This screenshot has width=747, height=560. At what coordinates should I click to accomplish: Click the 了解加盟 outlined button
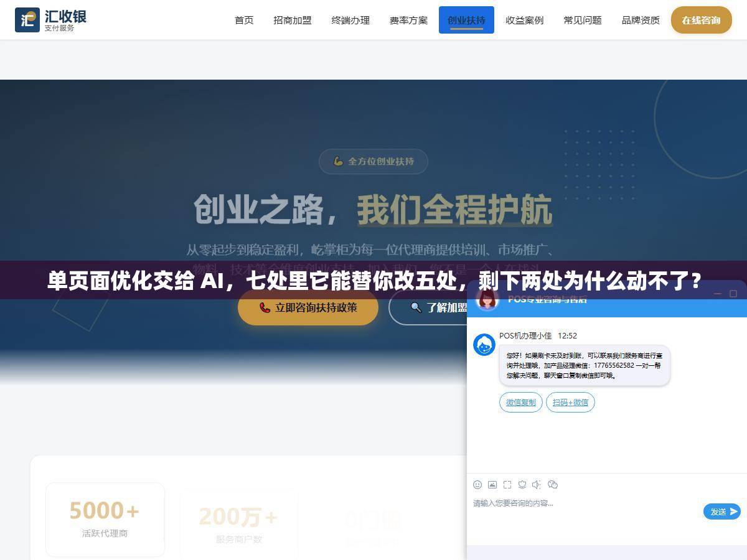(x=428, y=307)
